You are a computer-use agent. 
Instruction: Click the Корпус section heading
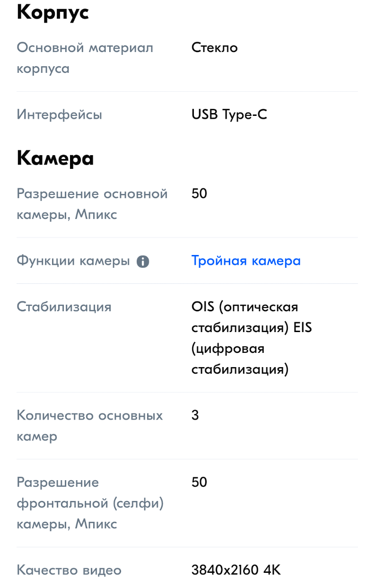52,13
